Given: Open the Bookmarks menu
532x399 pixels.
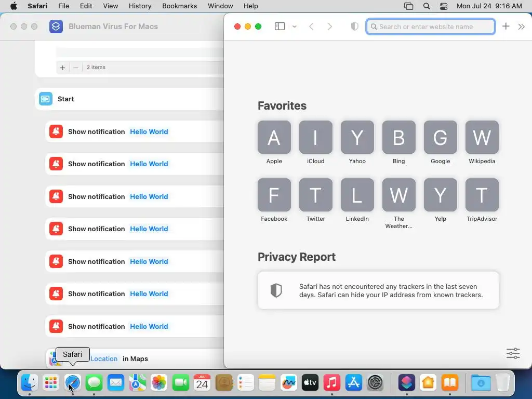Looking at the screenshot, I should pyautogui.click(x=179, y=6).
